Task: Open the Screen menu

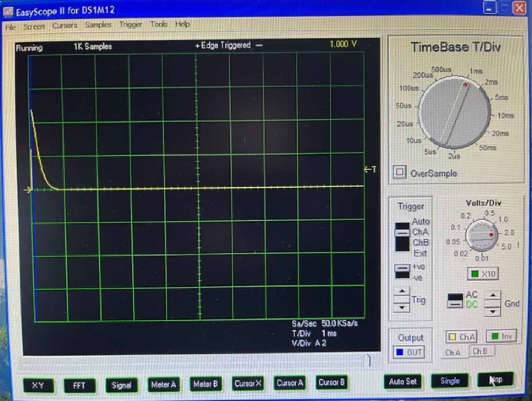Action: (x=34, y=26)
